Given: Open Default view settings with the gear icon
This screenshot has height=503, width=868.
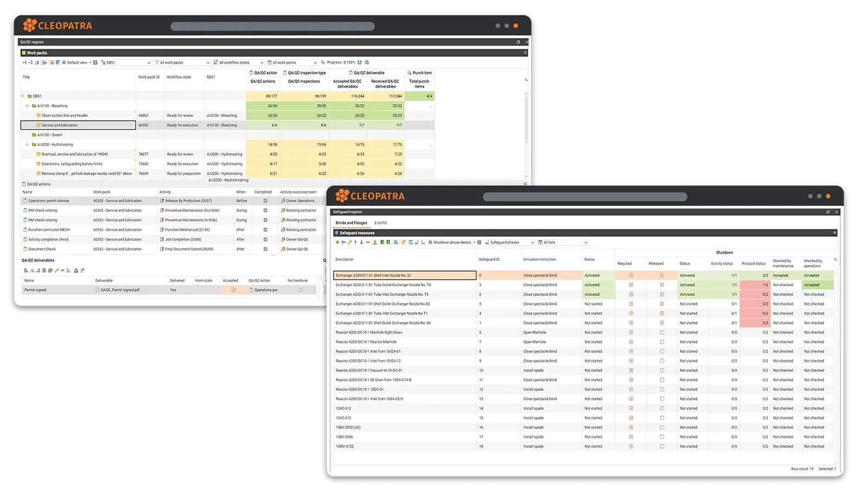Looking at the screenshot, I should point(63,62).
